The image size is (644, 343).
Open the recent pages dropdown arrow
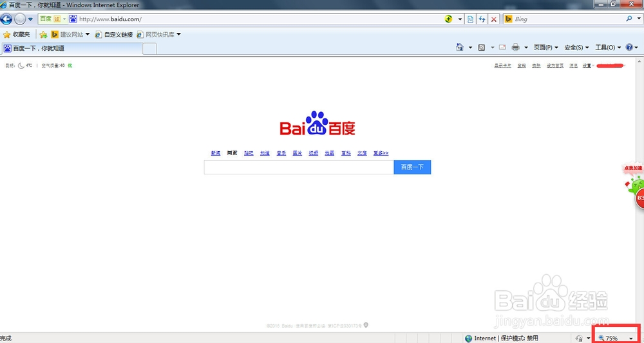31,19
